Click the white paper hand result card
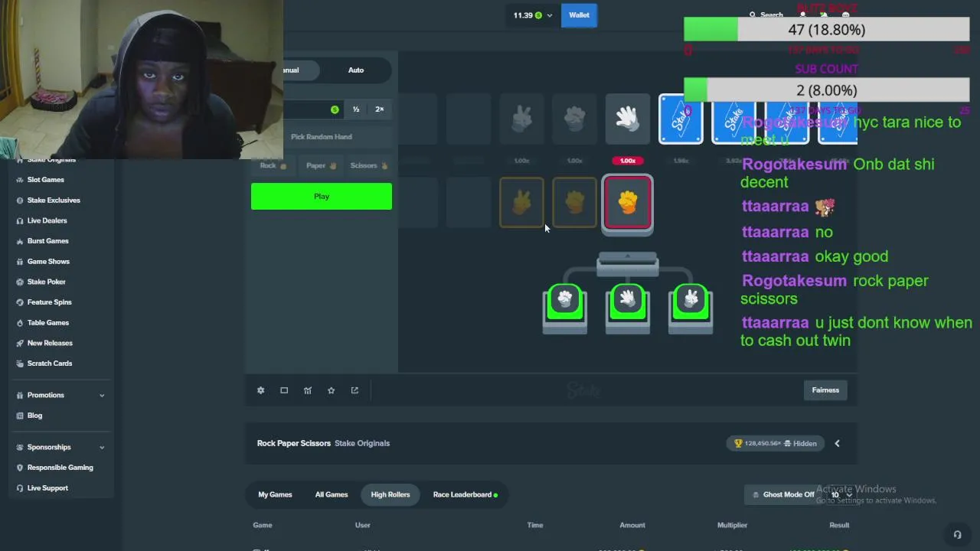Image resolution: width=980 pixels, height=551 pixels. (x=628, y=119)
